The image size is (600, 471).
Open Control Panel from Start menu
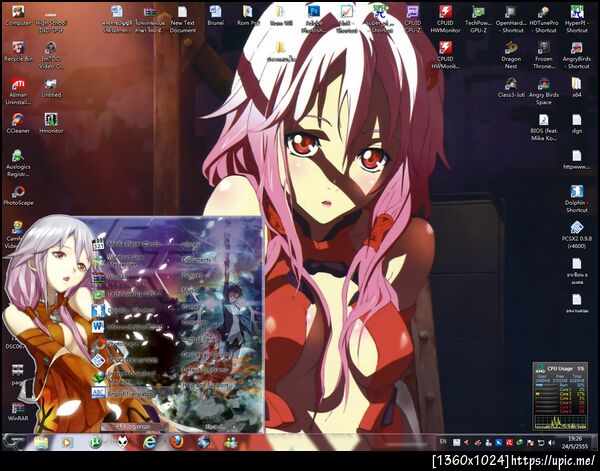tap(198, 339)
